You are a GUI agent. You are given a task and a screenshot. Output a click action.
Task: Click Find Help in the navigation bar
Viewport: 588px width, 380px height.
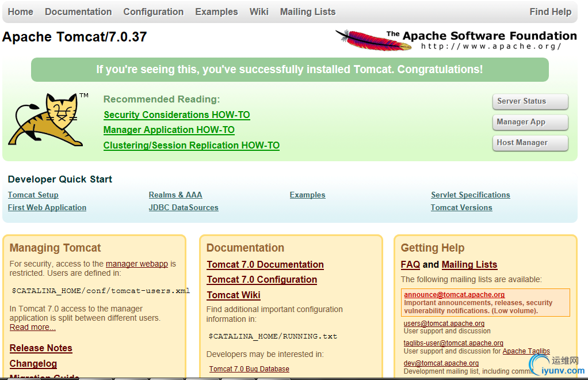coord(551,12)
